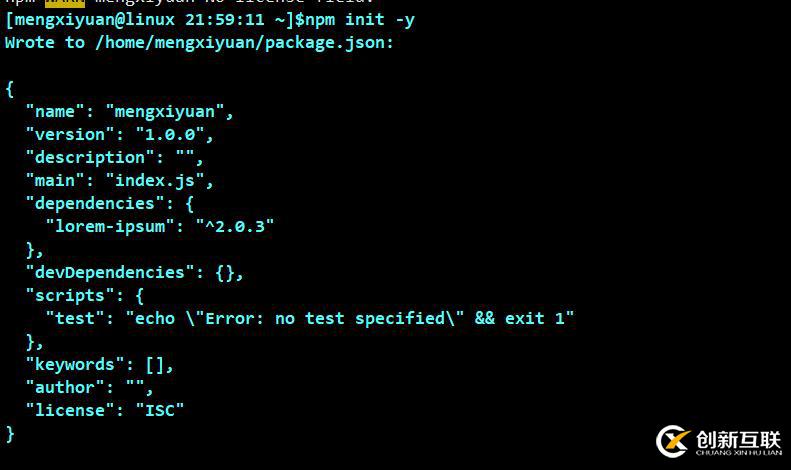The width and height of the screenshot is (791, 470).
Task: Click the echo error test script value
Action: [x=349, y=318]
